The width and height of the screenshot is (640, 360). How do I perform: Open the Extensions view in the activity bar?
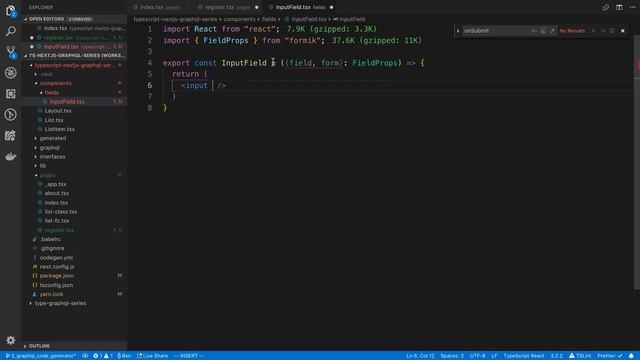pyautogui.click(x=11, y=94)
